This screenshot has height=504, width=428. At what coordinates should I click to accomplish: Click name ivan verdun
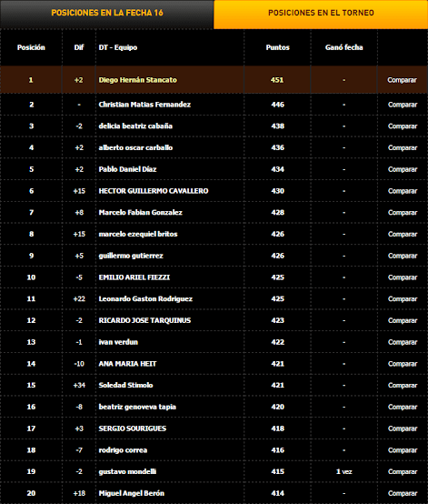pos(118,342)
